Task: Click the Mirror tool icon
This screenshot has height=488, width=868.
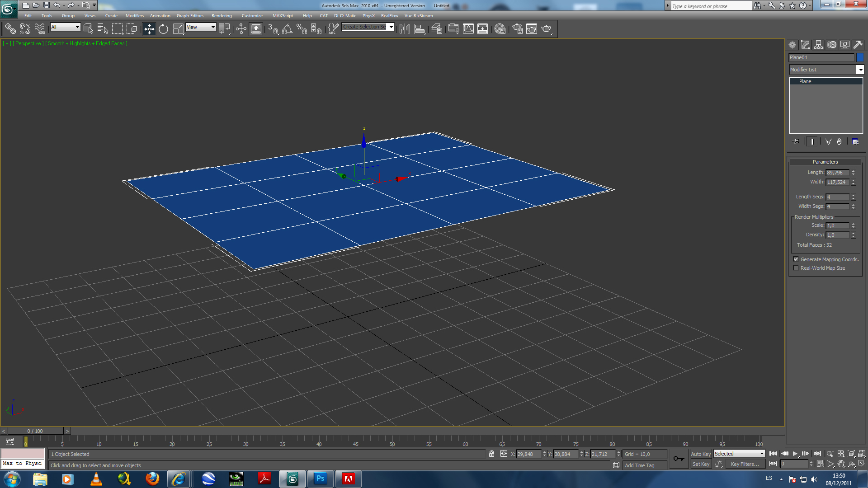Action: click(x=405, y=29)
